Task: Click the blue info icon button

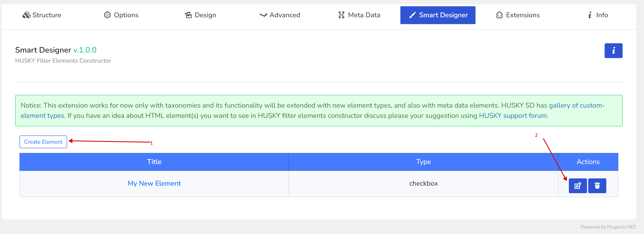Action: tap(613, 51)
